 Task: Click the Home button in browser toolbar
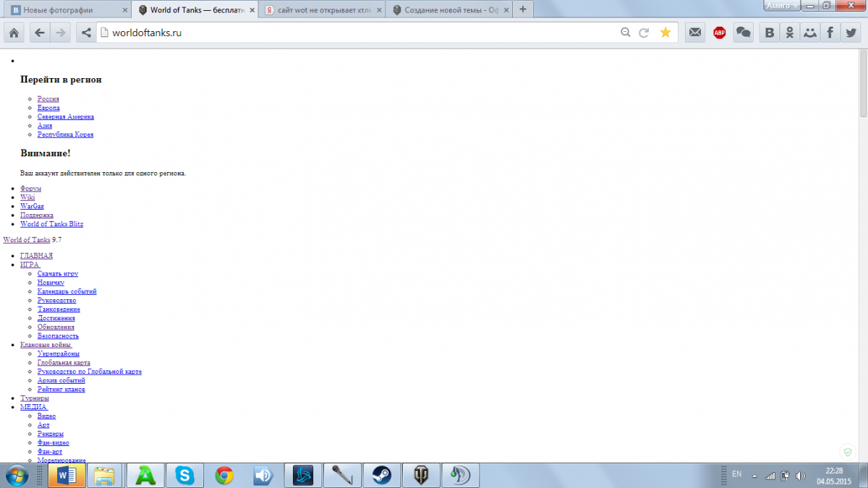[x=14, y=33]
